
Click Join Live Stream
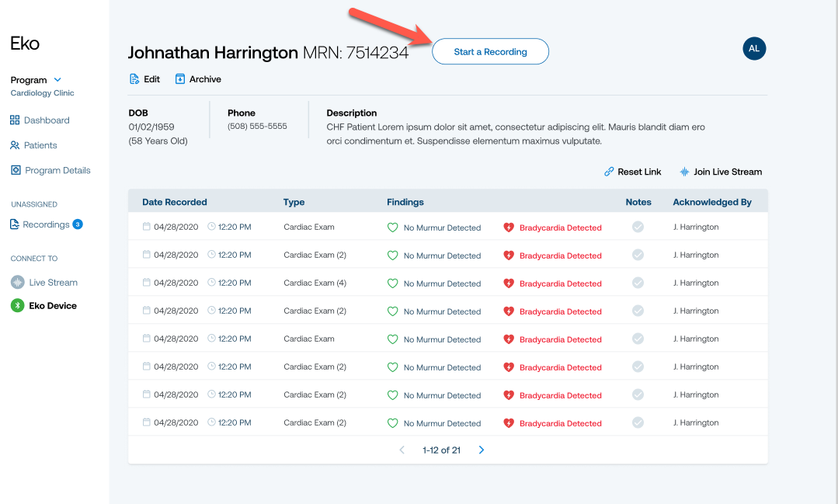[720, 172]
